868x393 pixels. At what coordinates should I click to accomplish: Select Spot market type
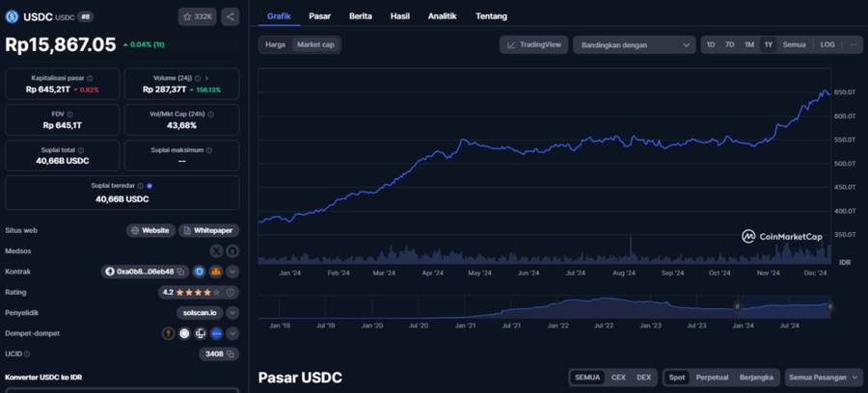point(676,378)
